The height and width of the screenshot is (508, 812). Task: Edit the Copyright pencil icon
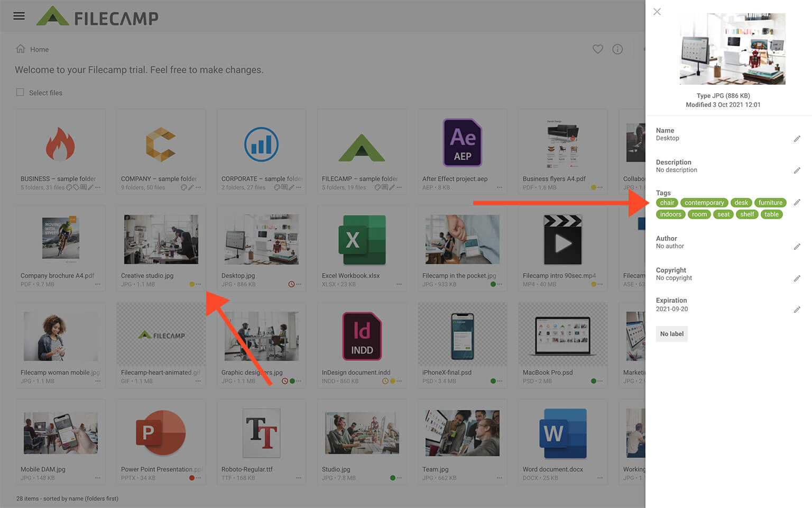[797, 278]
